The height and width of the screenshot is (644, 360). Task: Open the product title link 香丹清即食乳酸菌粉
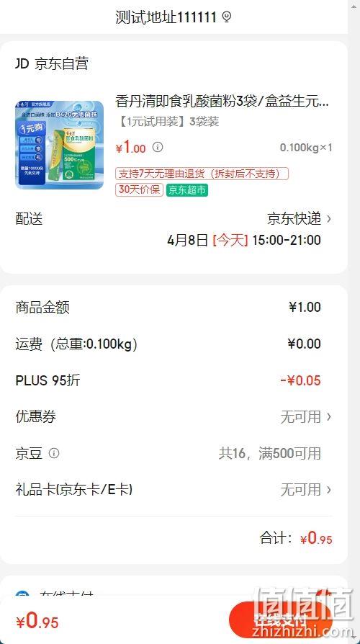pyautogui.click(x=222, y=101)
